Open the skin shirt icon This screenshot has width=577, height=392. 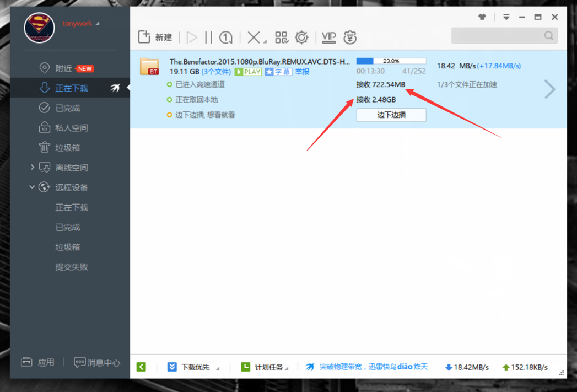point(482,17)
